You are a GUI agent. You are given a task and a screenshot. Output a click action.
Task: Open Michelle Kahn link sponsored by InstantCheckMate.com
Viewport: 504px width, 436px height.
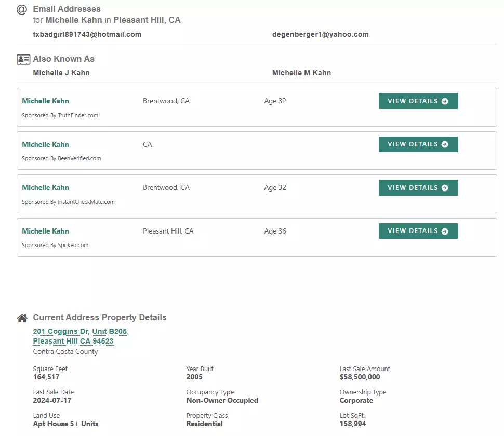(x=45, y=187)
